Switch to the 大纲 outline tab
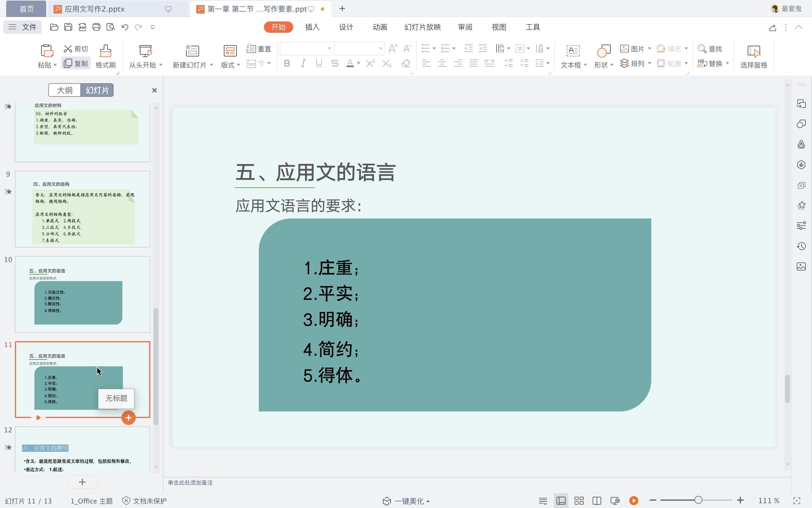Viewport: 812px width, 508px height. pyautogui.click(x=64, y=90)
